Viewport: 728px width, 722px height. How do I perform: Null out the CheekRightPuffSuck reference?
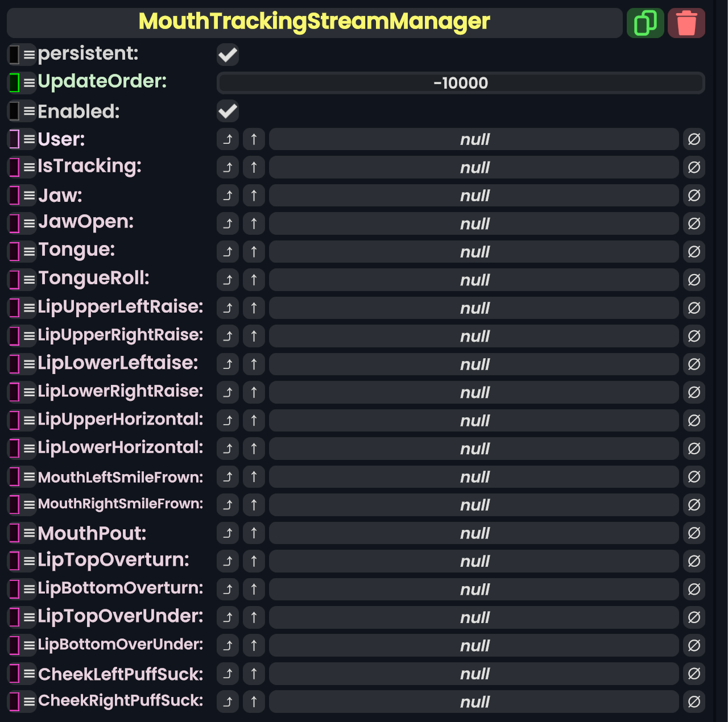tap(694, 702)
